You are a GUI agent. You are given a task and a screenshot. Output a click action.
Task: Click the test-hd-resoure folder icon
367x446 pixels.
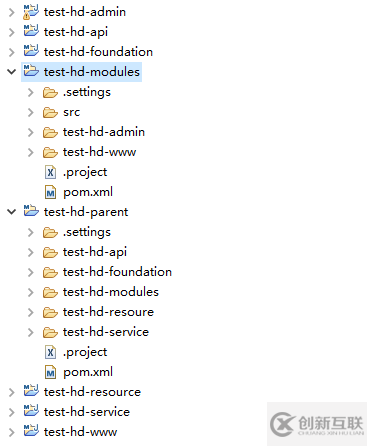coord(50,312)
